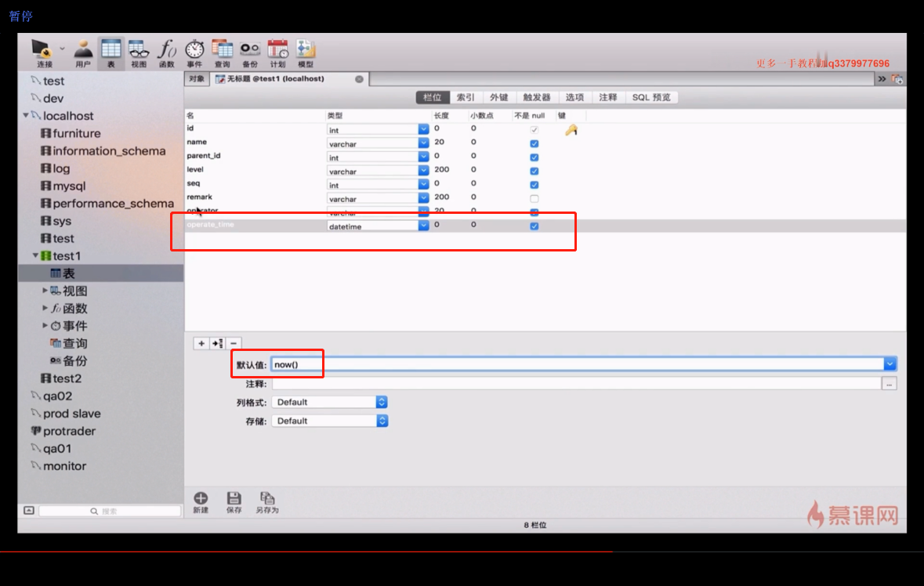Toggle not-null checkbox for parent_id field
Image resolution: width=924 pixels, height=586 pixels.
tap(534, 157)
